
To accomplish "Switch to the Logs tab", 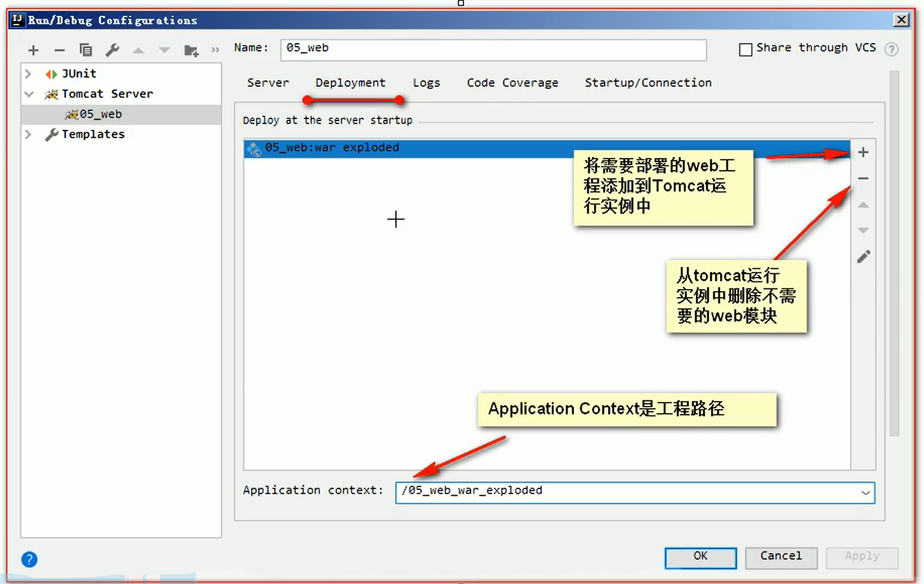I will 426,83.
